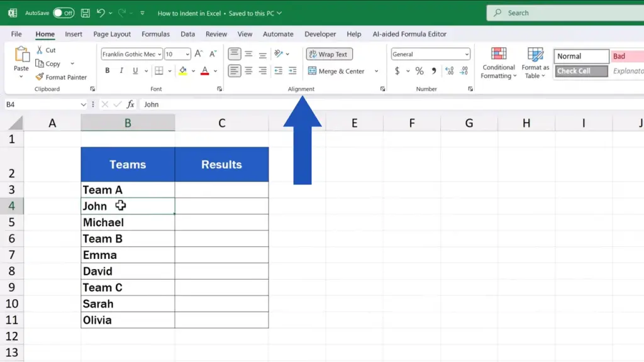The width and height of the screenshot is (644, 362).
Task: Select the Format Painter tool
Action: coord(61,77)
